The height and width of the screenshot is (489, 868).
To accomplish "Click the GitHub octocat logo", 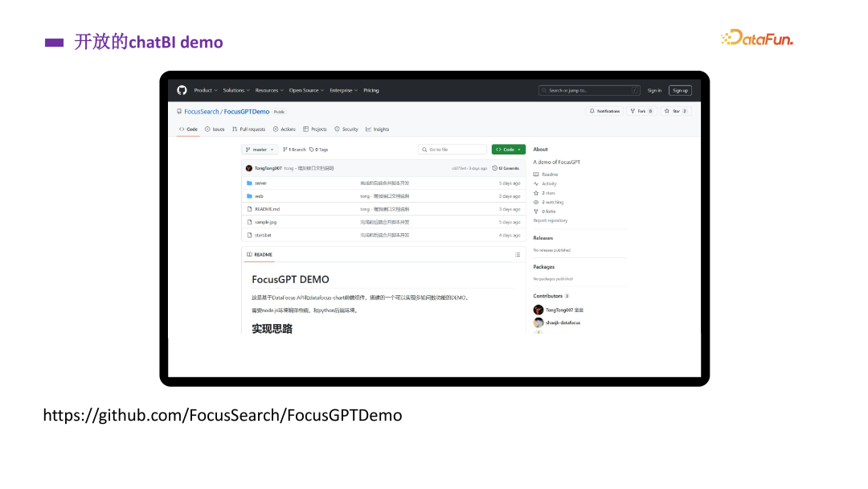I will (x=182, y=90).
